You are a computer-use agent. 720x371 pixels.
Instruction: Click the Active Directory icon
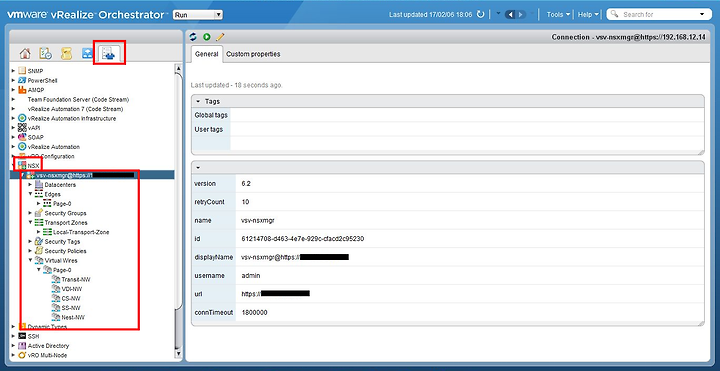pos(22,346)
